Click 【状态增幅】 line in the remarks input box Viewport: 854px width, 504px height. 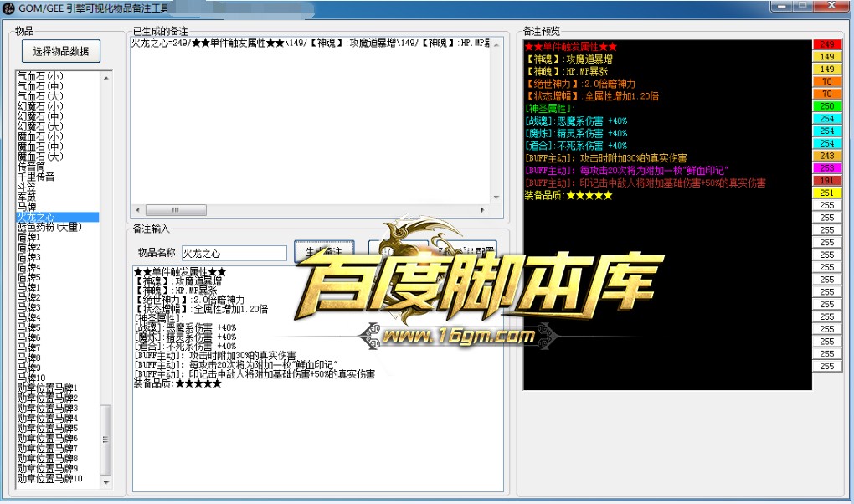201,309
